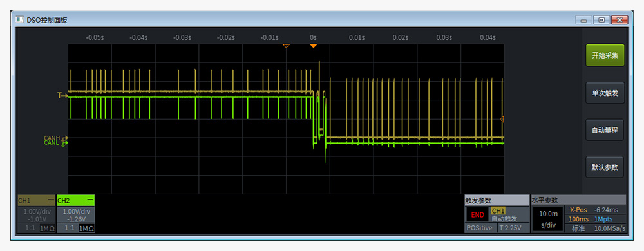Click the 自动量程 auto range button
Viewport: 644px width, 251px height.
[605, 130]
